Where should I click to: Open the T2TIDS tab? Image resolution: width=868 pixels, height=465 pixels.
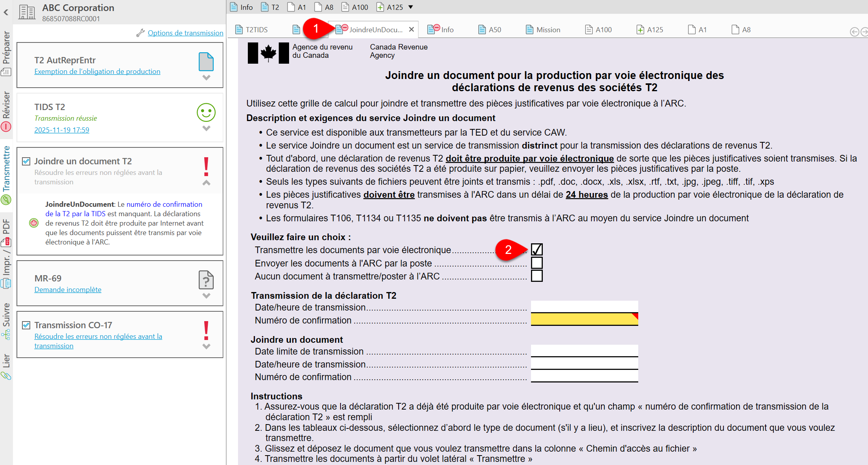tap(252, 29)
